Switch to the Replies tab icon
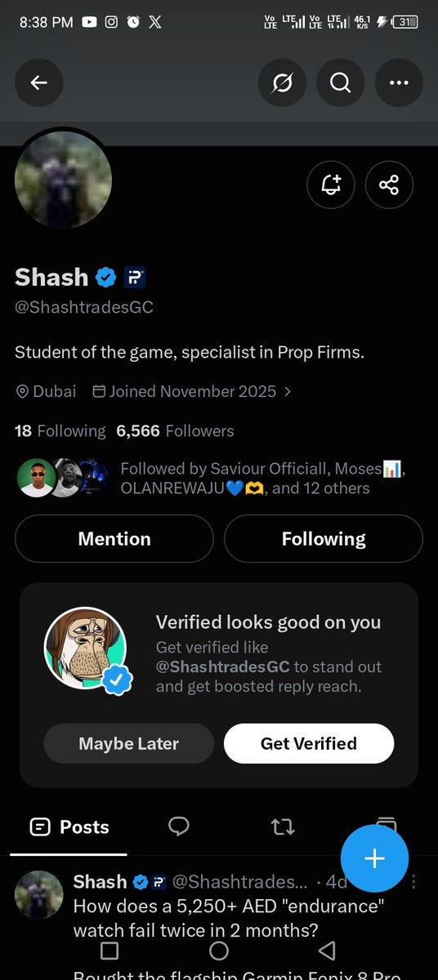This screenshot has height=980, width=438. pos(179,826)
